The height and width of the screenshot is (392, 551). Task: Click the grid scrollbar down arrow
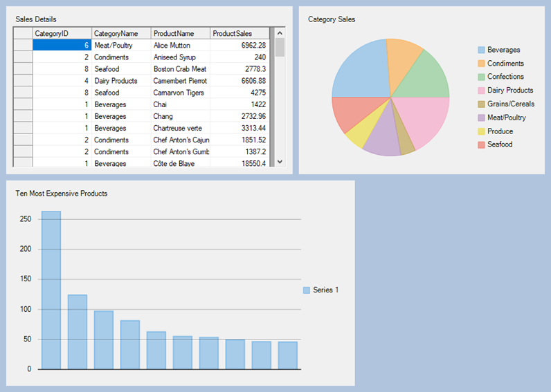tap(280, 161)
